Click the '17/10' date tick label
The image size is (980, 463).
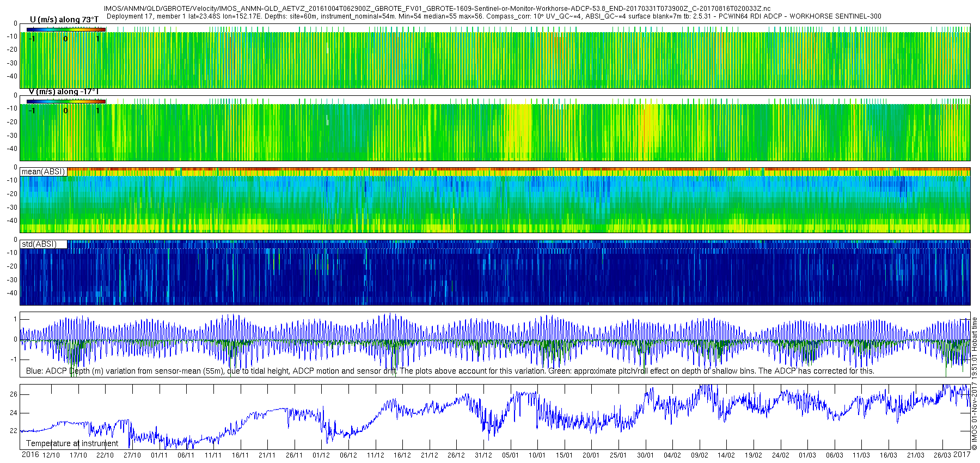[x=78, y=455]
